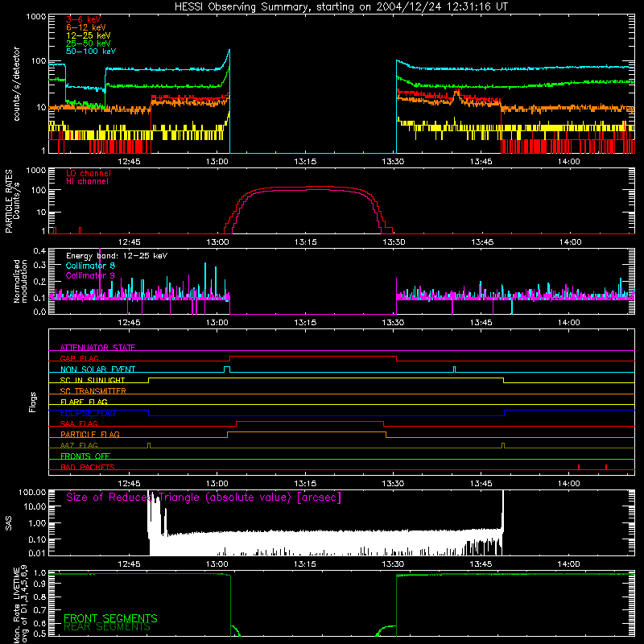This screenshot has width=644, height=644.
Task: Click the NON SOLAR EVENT flag label
Action: pyautogui.click(x=97, y=369)
